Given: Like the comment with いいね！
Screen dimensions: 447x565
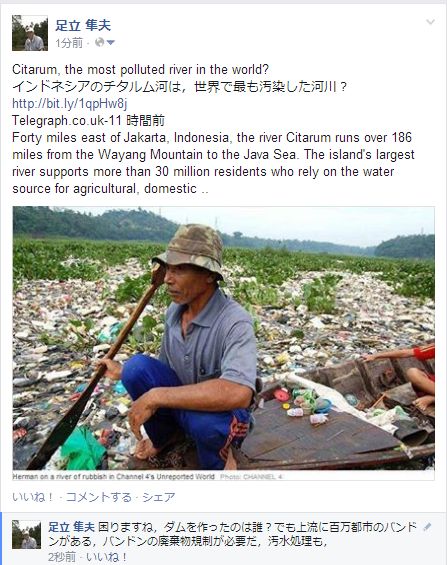Looking at the screenshot, I should click(x=106, y=557).
